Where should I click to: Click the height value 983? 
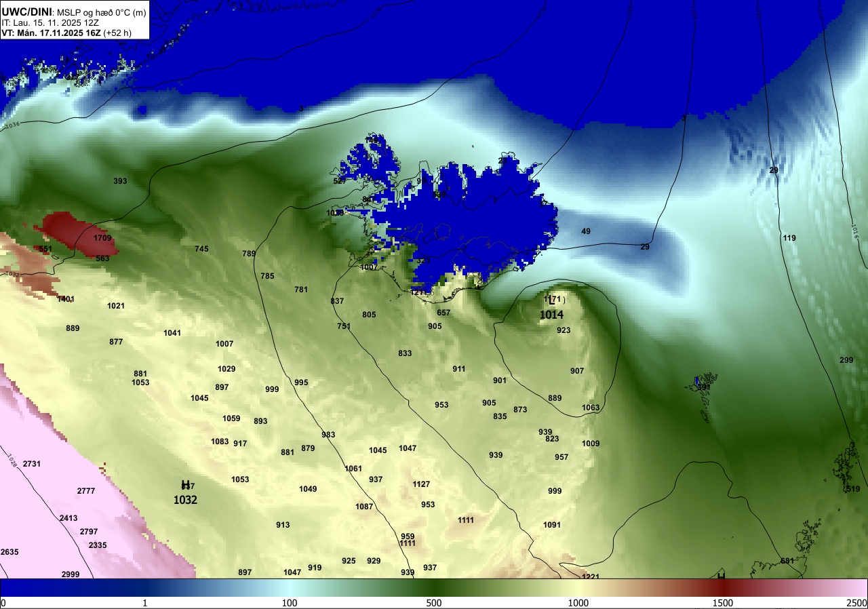point(328,435)
